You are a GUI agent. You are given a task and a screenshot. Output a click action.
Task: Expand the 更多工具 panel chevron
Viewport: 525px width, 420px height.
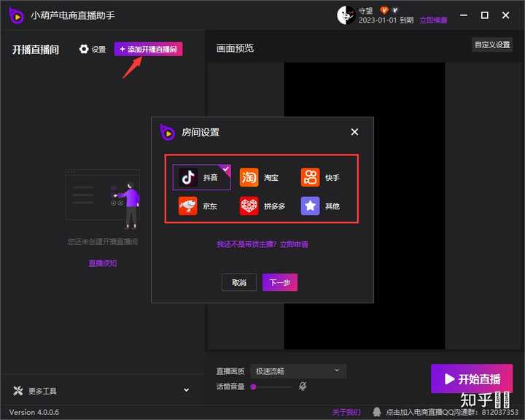186,390
